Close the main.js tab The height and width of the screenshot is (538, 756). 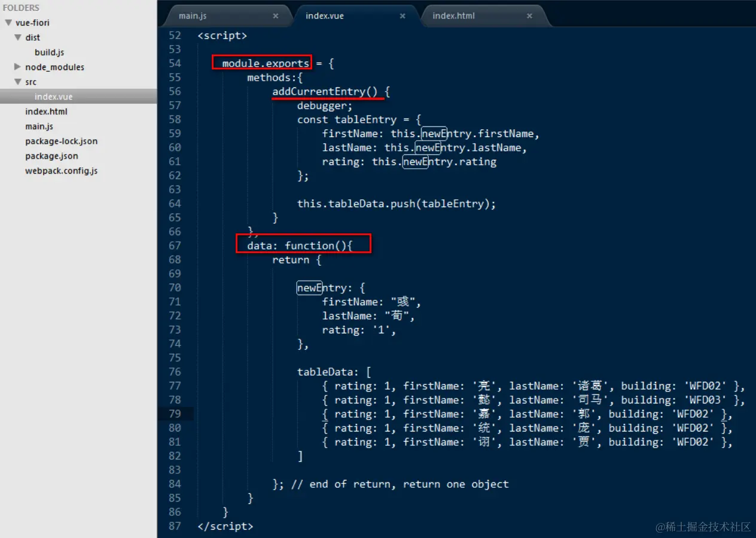276,16
